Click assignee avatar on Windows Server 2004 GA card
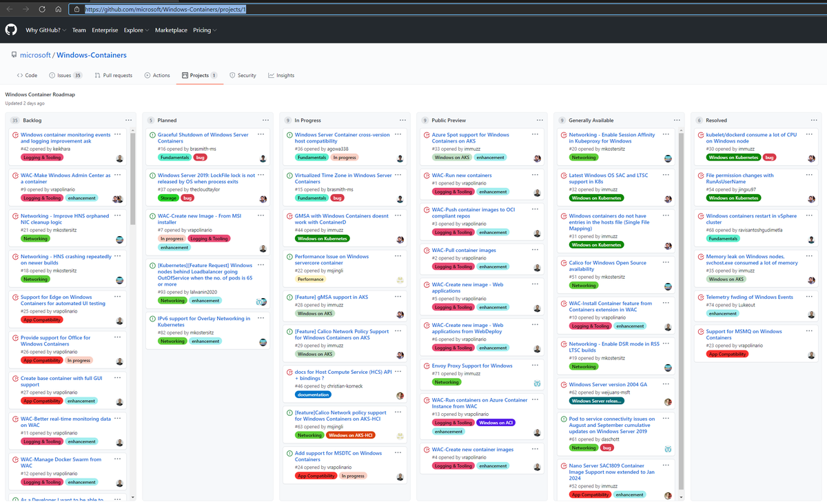 coord(668,401)
